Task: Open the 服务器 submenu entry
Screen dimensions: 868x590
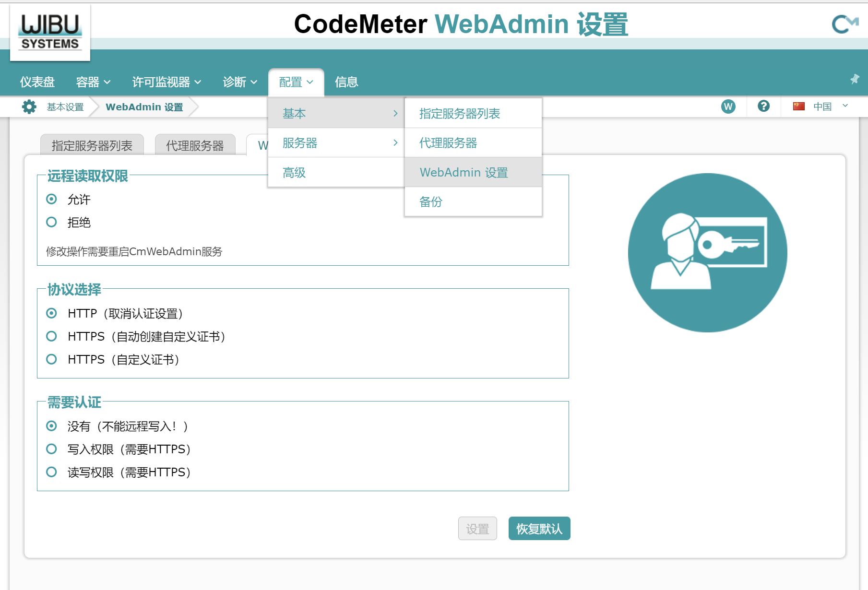Action: (x=336, y=143)
